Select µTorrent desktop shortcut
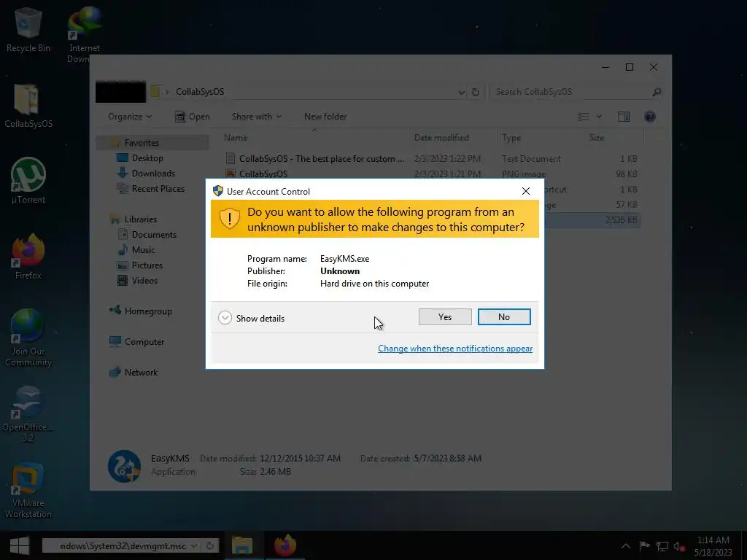This screenshot has height=560, width=747. [x=28, y=181]
